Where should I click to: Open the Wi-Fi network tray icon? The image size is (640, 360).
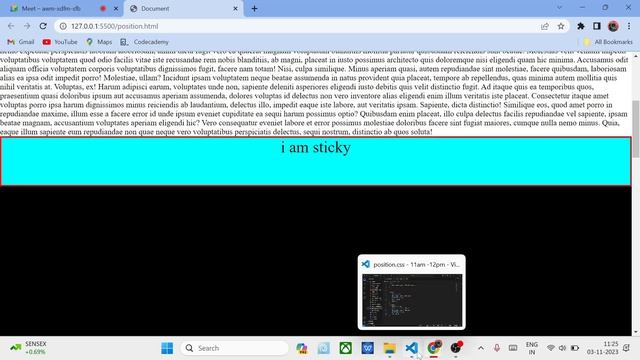[x=551, y=348]
